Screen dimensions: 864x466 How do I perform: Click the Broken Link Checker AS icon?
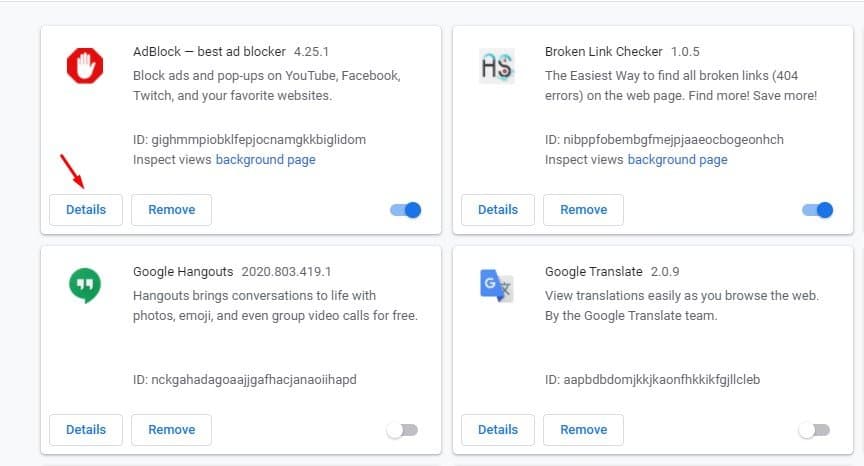(x=496, y=66)
